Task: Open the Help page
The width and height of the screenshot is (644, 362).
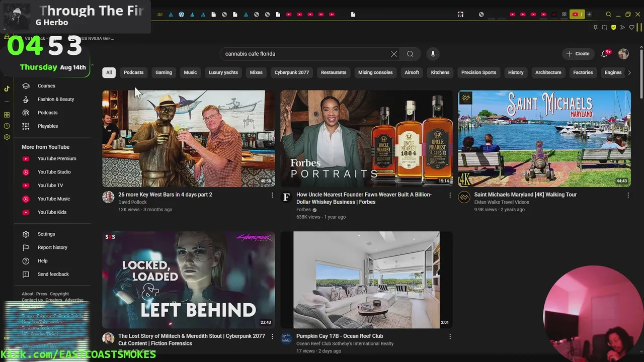Action: pos(42,261)
